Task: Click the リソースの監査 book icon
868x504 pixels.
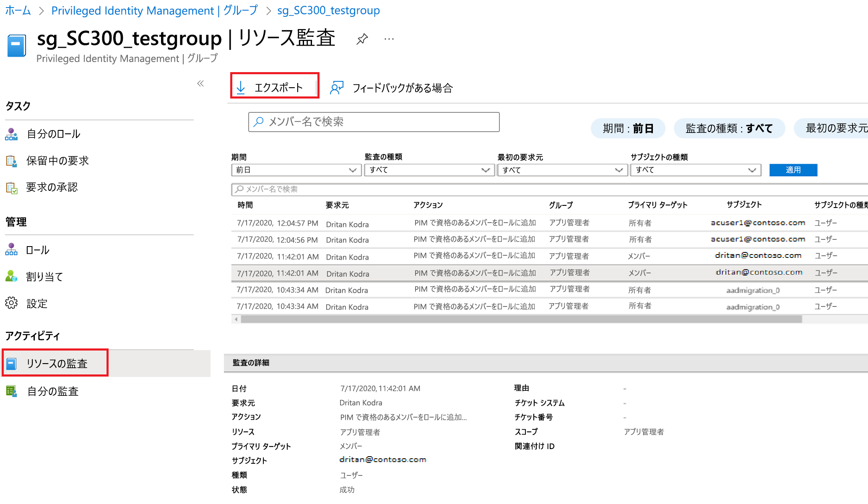Action: (x=11, y=364)
